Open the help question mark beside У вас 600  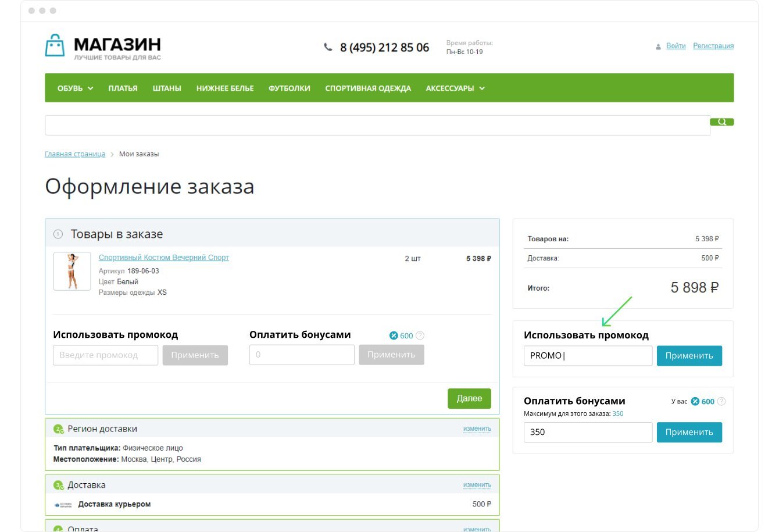[x=721, y=401]
